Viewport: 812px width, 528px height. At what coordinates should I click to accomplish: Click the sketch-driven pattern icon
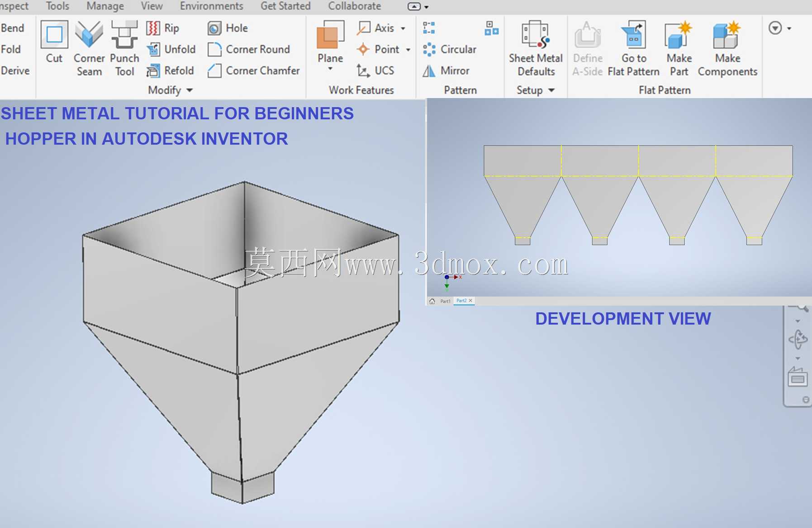click(x=491, y=28)
